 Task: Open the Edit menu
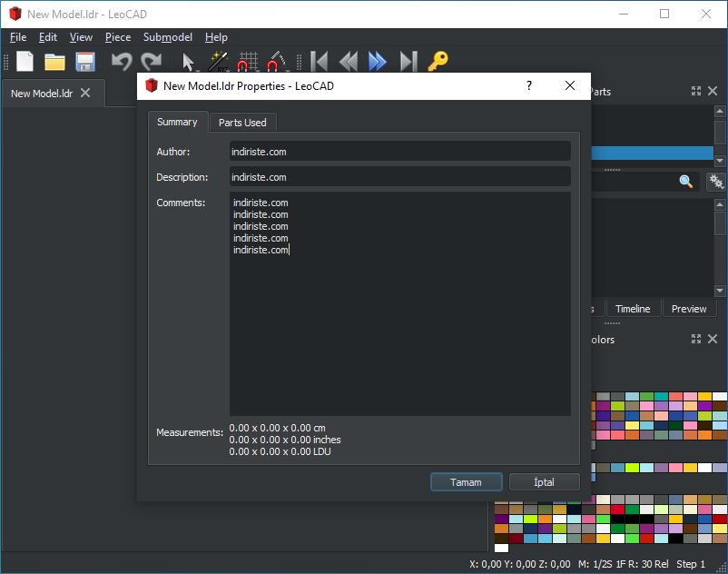tap(48, 37)
